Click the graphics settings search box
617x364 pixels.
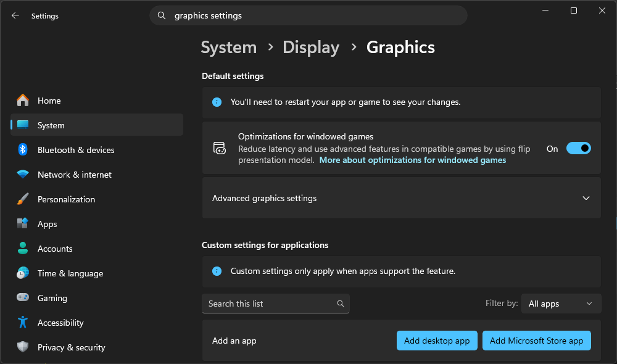tap(308, 16)
